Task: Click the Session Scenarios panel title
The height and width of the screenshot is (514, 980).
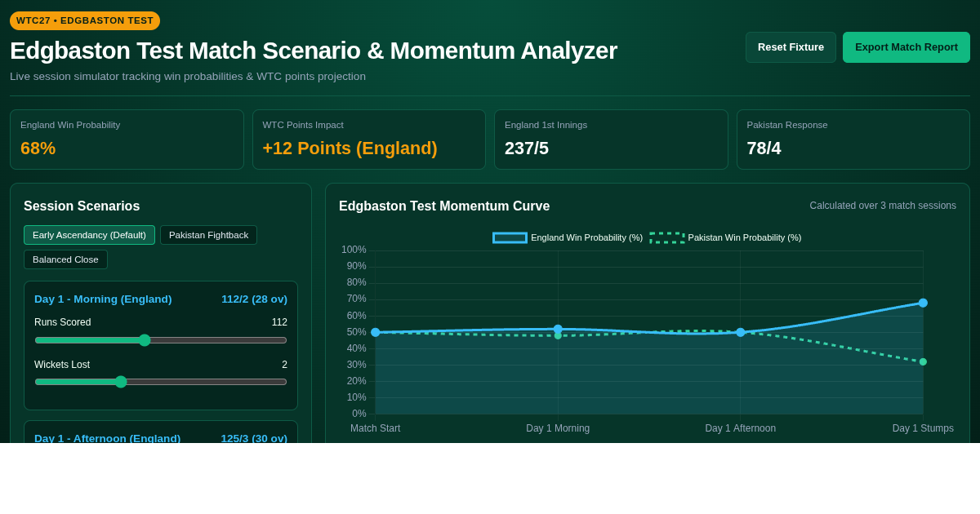Action: tap(82, 206)
